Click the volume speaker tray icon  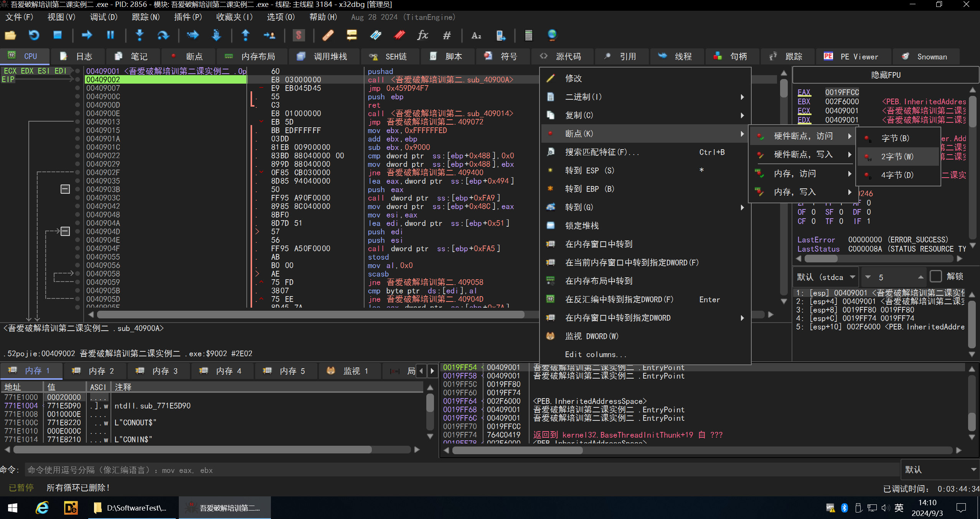pos(885,508)
